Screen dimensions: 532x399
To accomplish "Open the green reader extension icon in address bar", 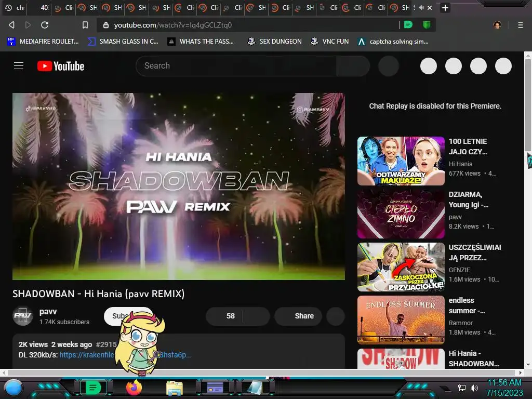I will pos(408,24).
